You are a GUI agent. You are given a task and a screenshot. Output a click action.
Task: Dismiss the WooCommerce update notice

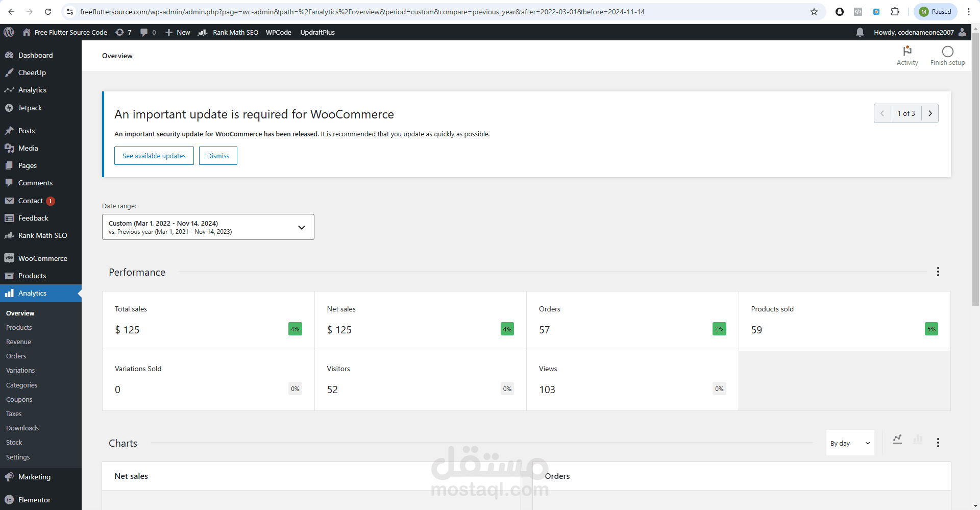point(218,156)
